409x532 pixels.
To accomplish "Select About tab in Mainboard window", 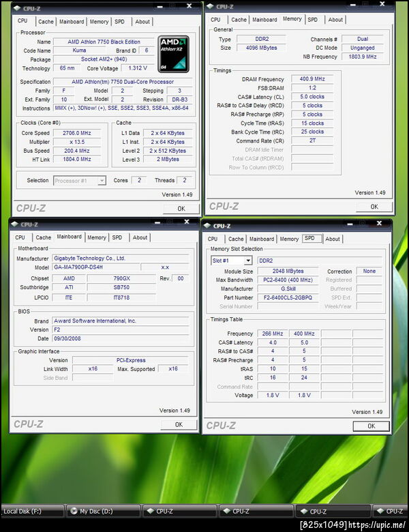I will [140, 237].
